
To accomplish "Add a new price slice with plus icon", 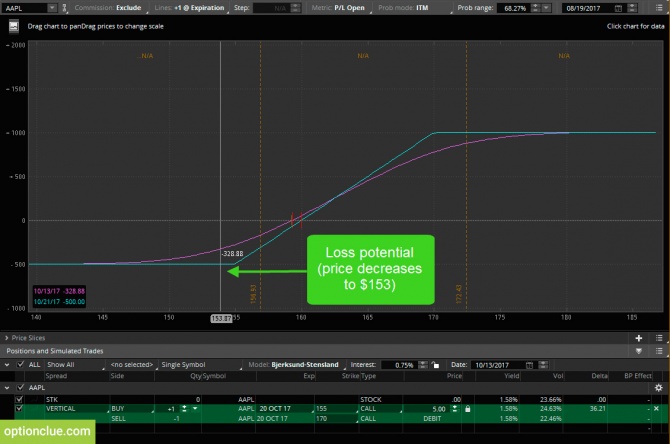I will point(639,338).
